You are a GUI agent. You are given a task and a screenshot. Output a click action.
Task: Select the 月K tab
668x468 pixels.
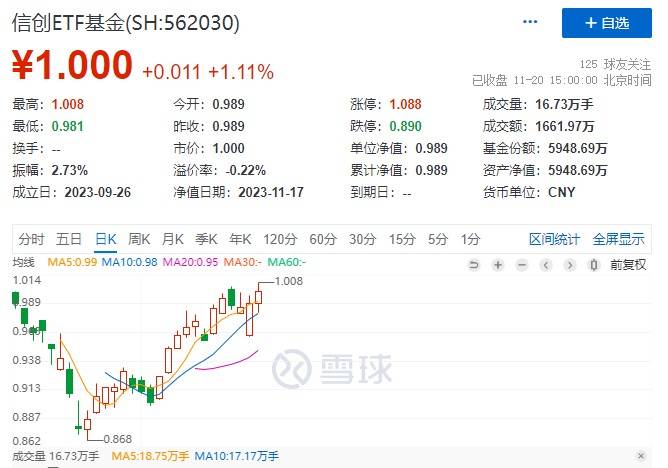(x=173, y=239)
